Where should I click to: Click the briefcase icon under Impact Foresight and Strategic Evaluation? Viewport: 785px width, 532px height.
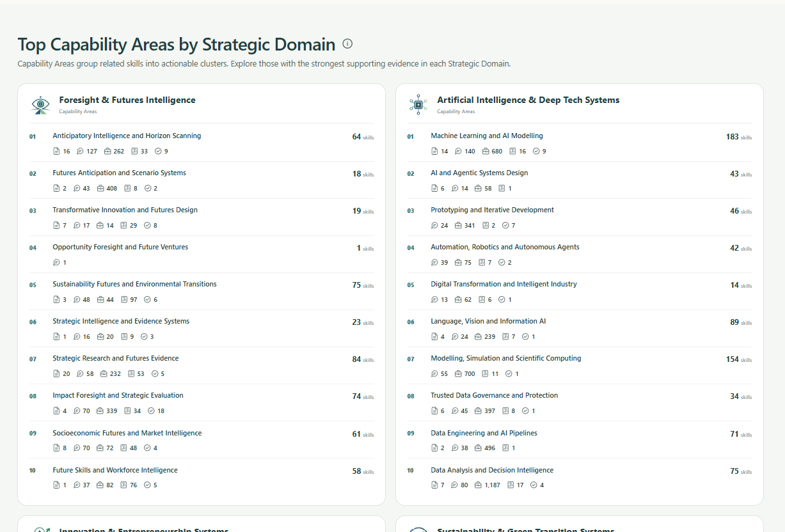click(x=100, y=411)
